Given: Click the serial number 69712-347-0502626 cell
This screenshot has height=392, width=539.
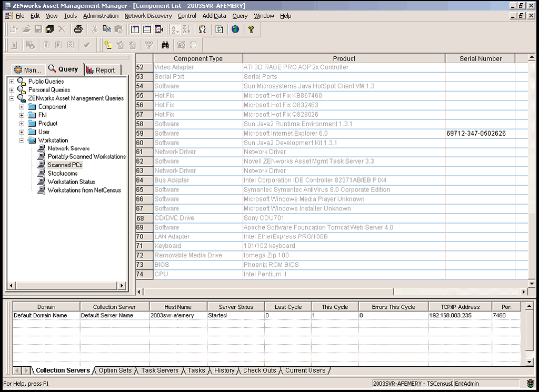Looking at the screenshot, I should pyautogui.click(x=480, y=133).
